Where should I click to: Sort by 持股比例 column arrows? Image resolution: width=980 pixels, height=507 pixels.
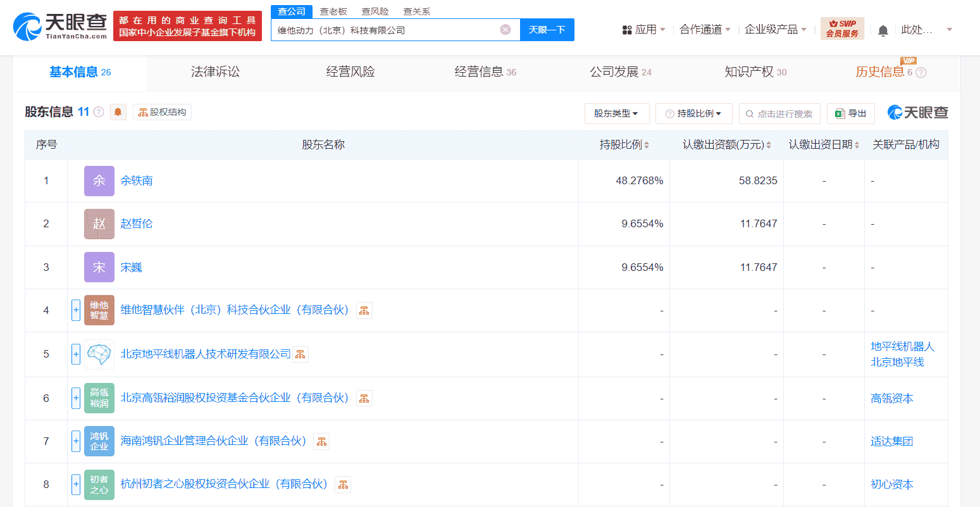(x=647, y=144)
